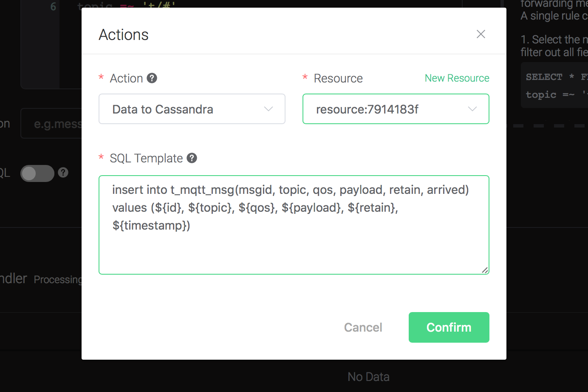
Task: Click the Processing label behind the dialog
Action: pos(58,279)
